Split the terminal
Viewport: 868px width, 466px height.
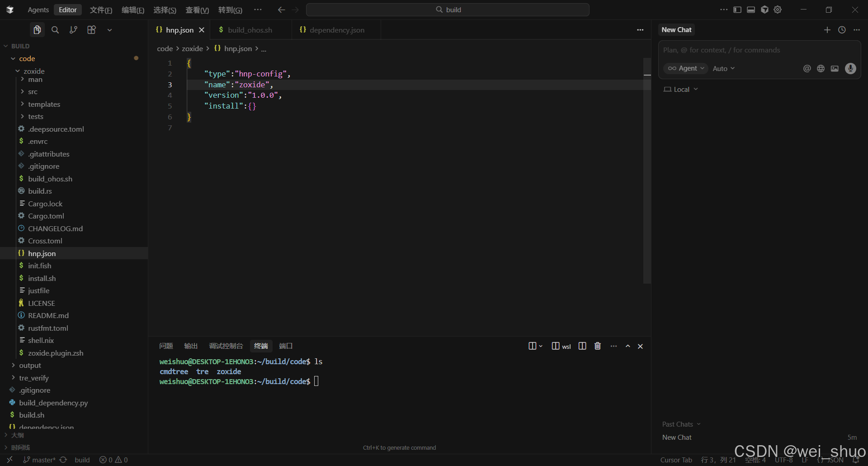click(582, 346)
